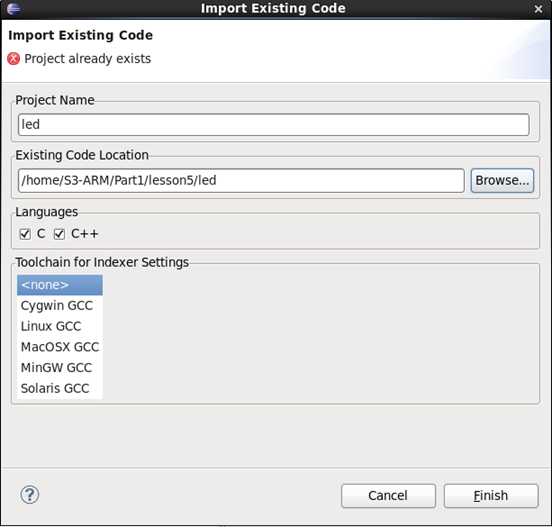
Task: Close the Import Existing Code dialog
Action: tap(538, 9)
